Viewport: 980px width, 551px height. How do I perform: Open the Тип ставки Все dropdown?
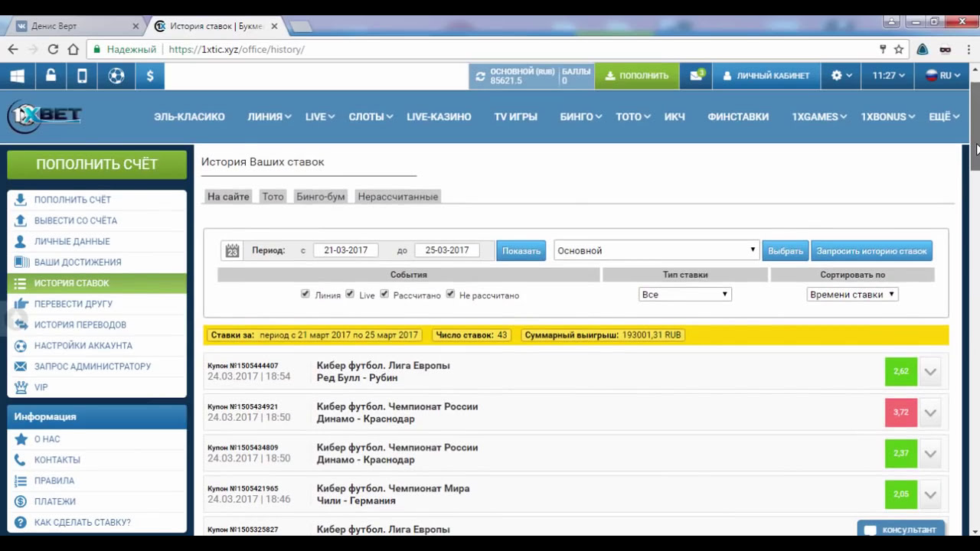click(x=685, y=294)
